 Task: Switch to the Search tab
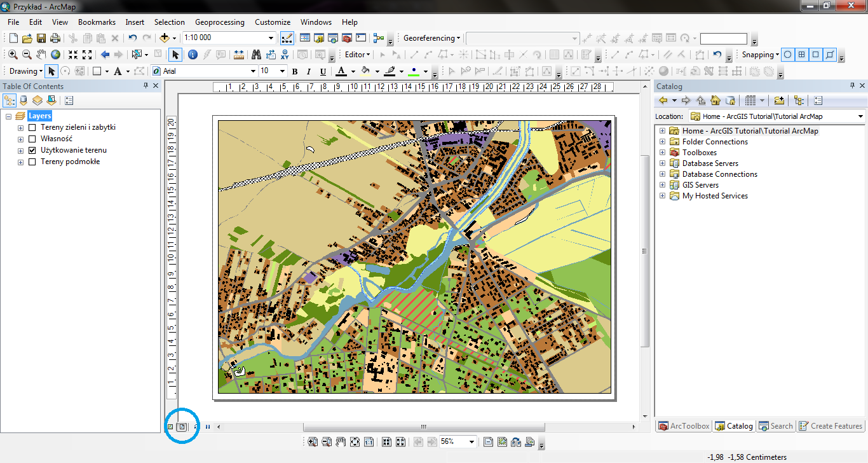(776, 426)
